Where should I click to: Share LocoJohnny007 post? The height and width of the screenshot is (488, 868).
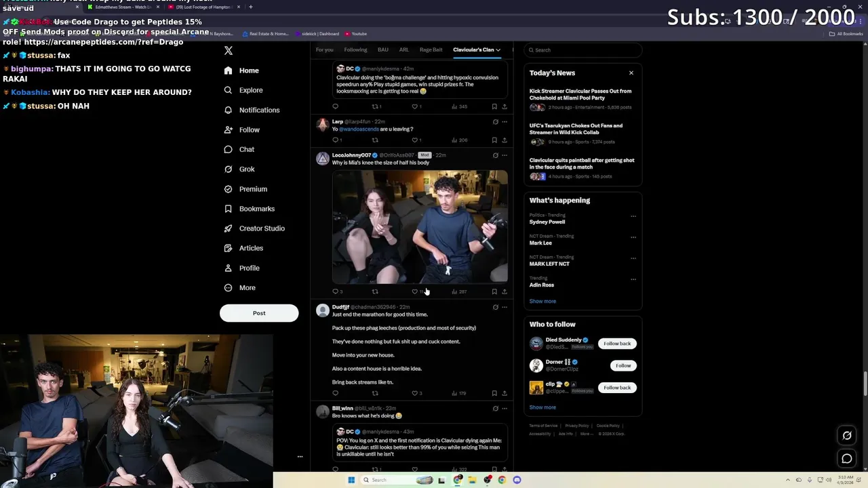pyautogui.click(x=504, y=291)
